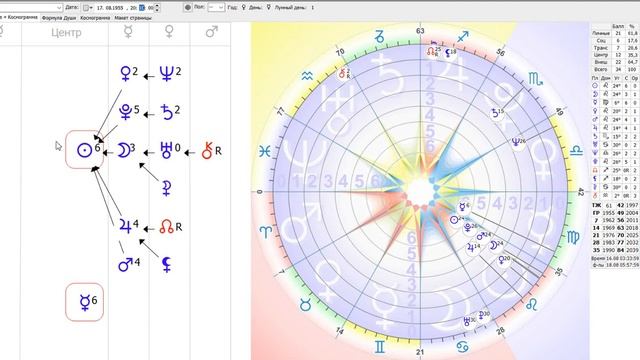Click the Всего totals row in the score table
This screenshot has height=360, width=640.
pyautogui.click(x=615, y=70)
